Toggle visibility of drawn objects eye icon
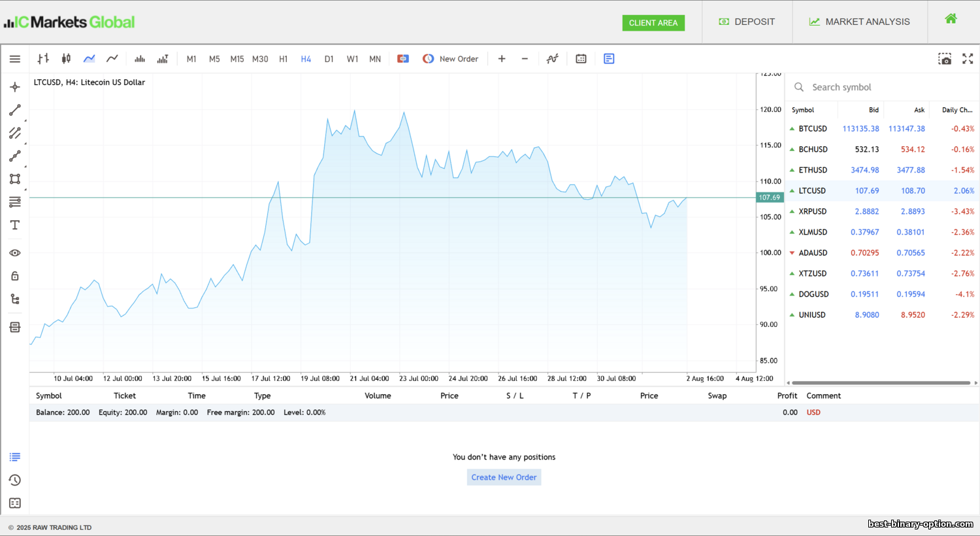Image resolution: width=980 pixels, height=536 pixels. click(15, 253)
